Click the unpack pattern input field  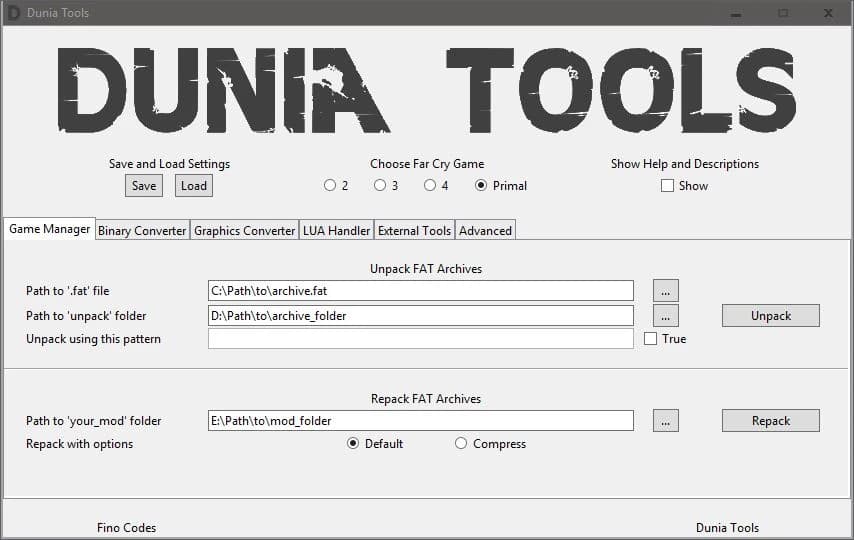coord(420,339)
